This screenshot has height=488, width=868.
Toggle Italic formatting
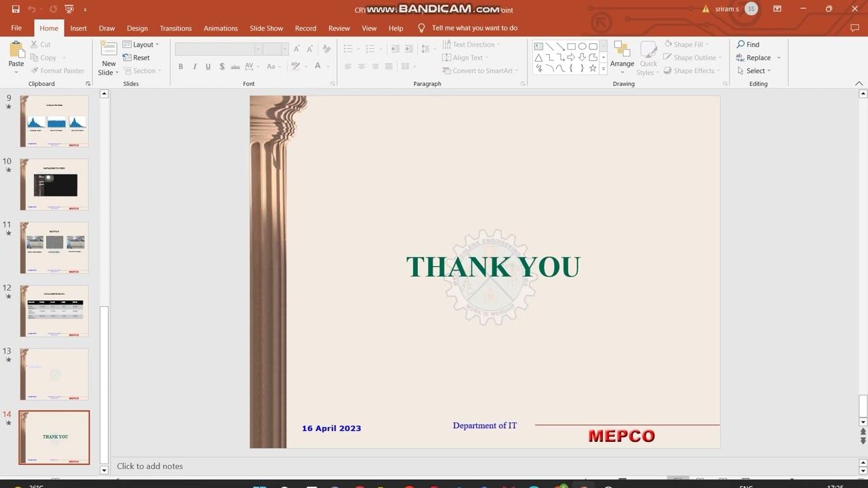coord(195,66)
